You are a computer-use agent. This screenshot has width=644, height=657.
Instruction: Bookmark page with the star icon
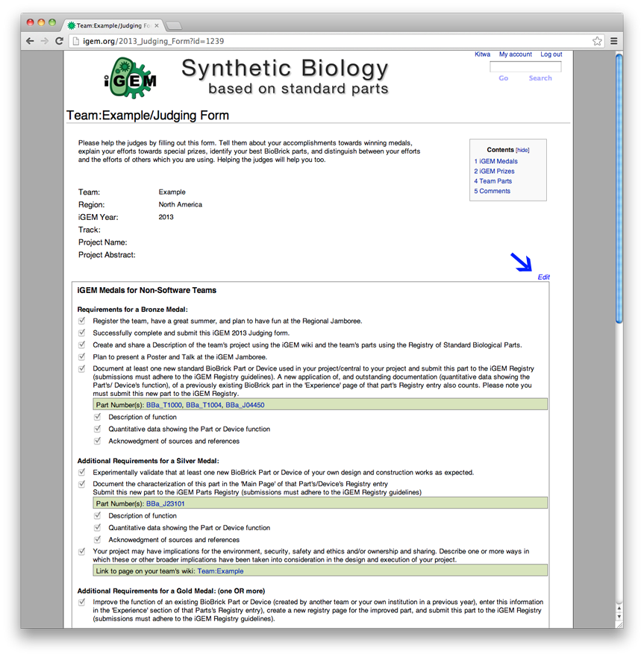click(x=597, y=41)
